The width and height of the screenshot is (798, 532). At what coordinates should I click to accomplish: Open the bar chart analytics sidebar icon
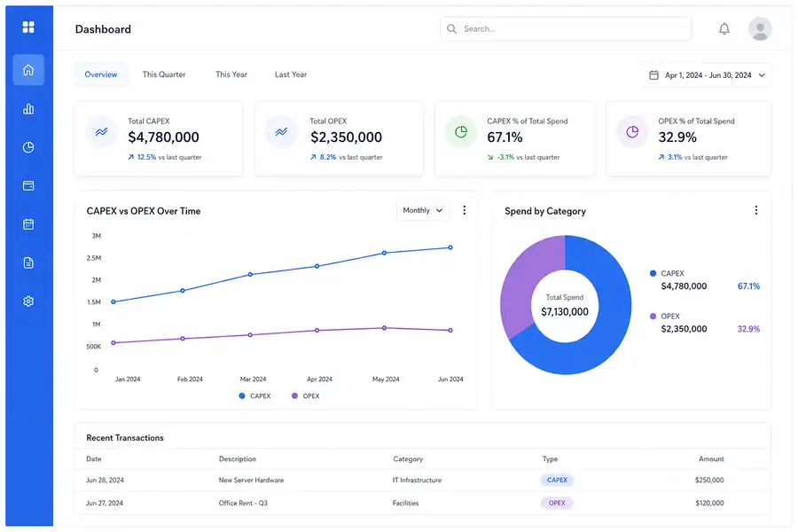point(28,108)
